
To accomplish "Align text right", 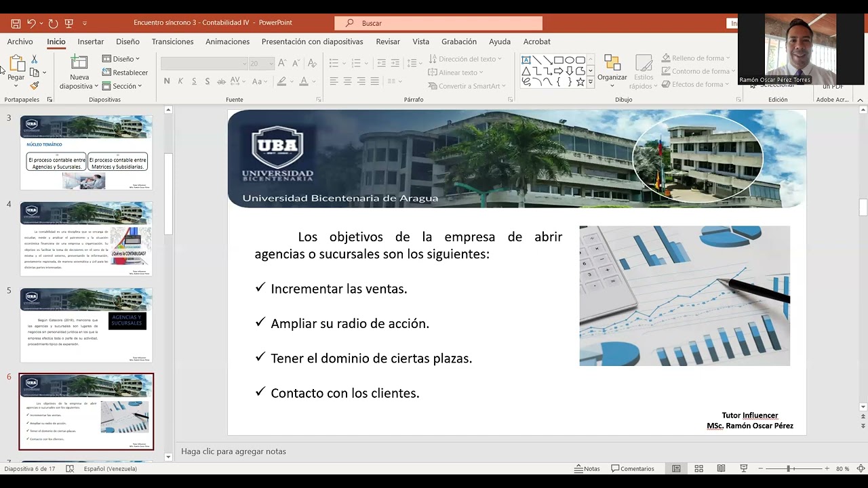I will (361, 81).
